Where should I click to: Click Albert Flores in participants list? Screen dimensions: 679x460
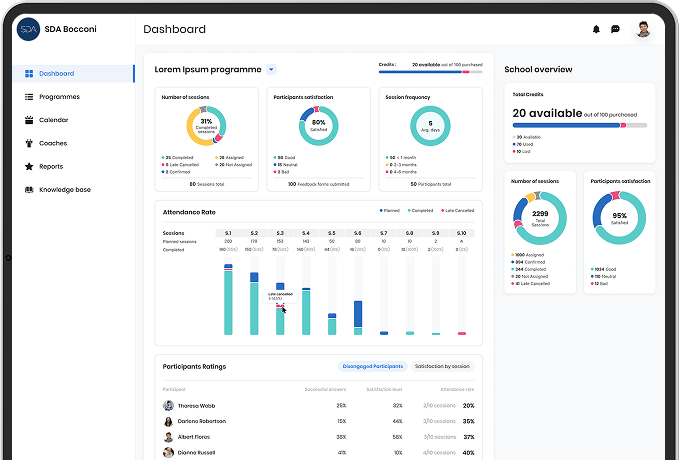click(192, 437)
